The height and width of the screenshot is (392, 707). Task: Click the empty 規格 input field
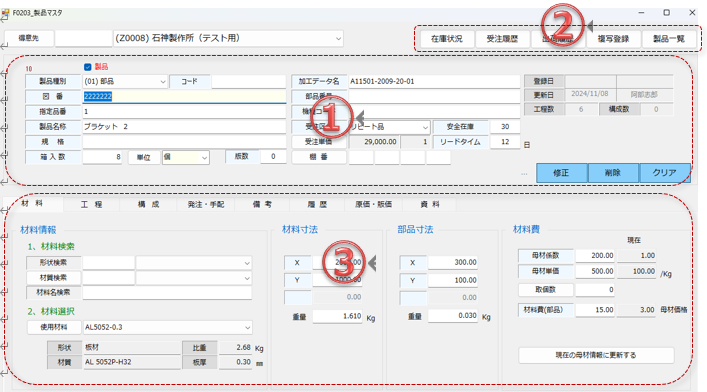(184, 142)
